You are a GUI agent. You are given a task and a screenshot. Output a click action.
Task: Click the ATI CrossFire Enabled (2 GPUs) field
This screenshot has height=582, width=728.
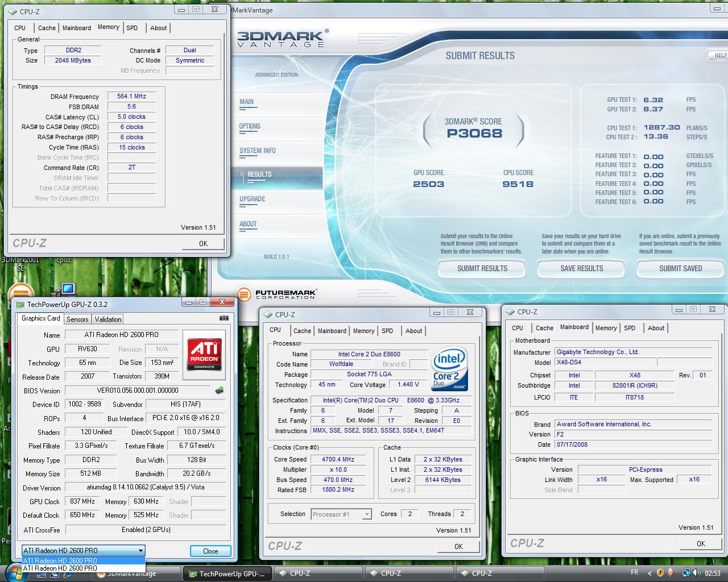(146, 529)
